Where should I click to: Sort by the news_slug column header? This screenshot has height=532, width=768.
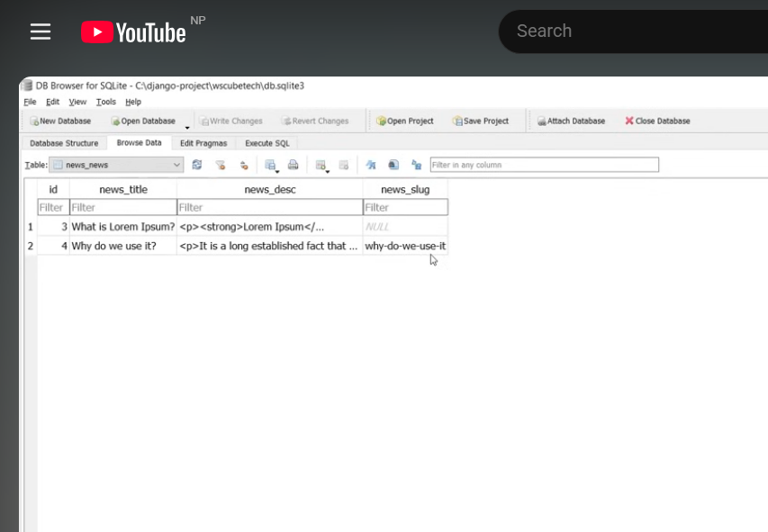point(405,190)
